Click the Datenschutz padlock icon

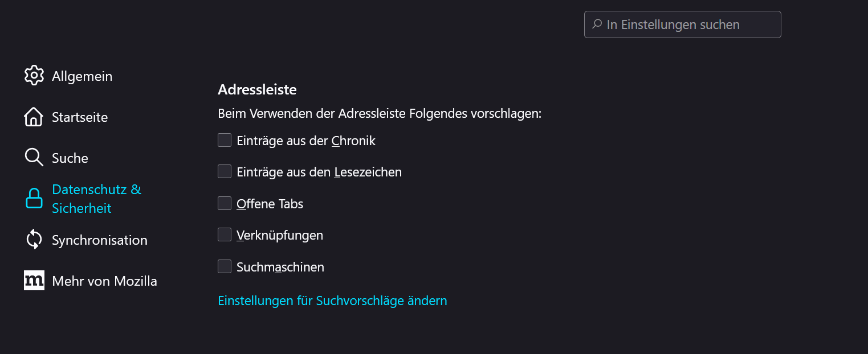(x=34, y=199)
